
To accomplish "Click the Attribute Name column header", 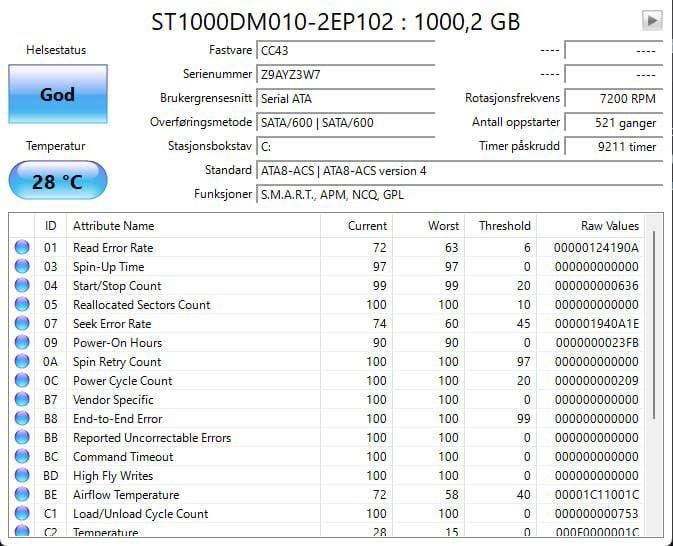I will [x=194, y=225].
